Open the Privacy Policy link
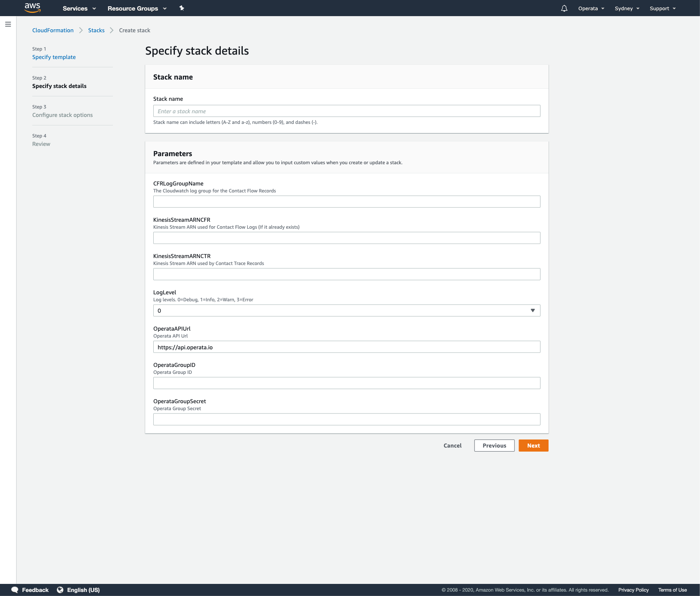 [633, 590]
